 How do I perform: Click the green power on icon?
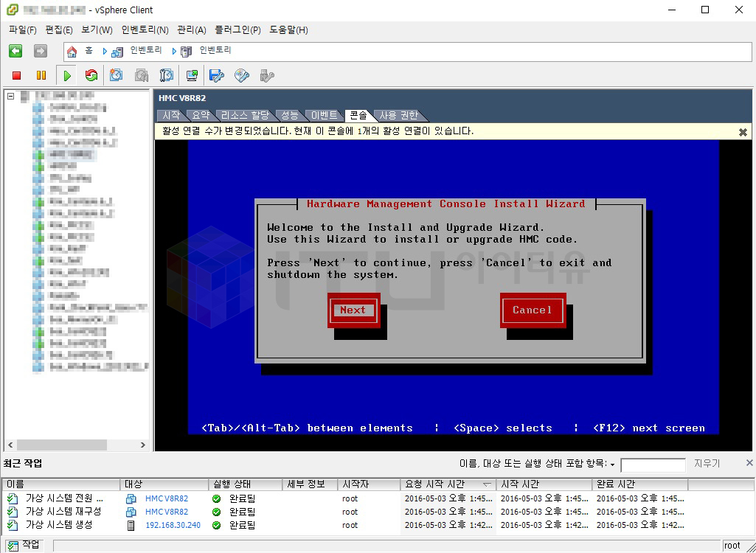[x=67, y=75]
